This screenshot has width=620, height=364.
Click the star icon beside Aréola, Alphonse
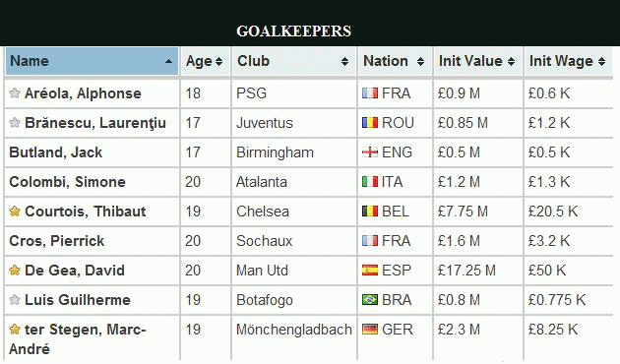click(x=15, y=93)
